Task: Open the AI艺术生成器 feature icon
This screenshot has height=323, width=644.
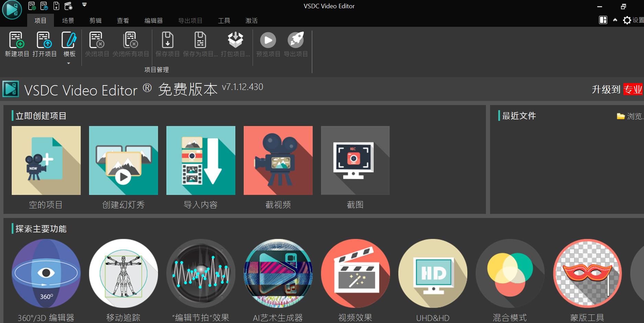Action: coord(278,273)
